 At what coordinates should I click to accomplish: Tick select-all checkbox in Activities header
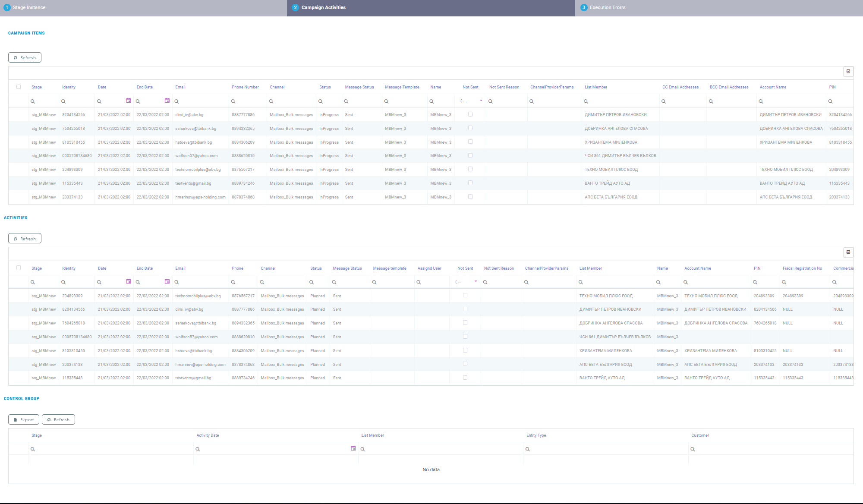click(19, 268)
